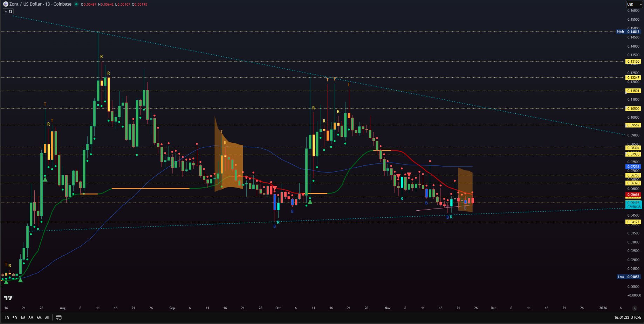Click the green market status dot
644x324 pixels.
[x=76, y=4]
